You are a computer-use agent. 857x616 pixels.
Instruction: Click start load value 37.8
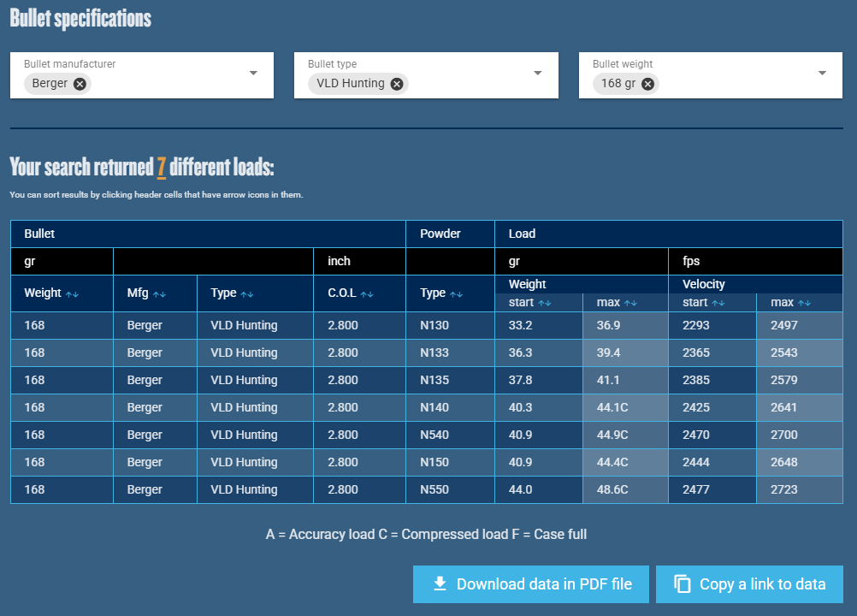[x=520, y=381]
